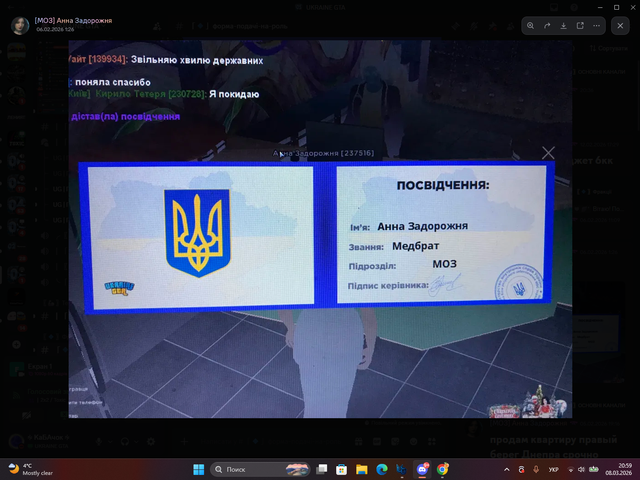Image resolution: width=640 pixels, height=480 pixels.
Task: Click Анна Задорожня's avatar in viewer header
Action: (x=20, y=25)
